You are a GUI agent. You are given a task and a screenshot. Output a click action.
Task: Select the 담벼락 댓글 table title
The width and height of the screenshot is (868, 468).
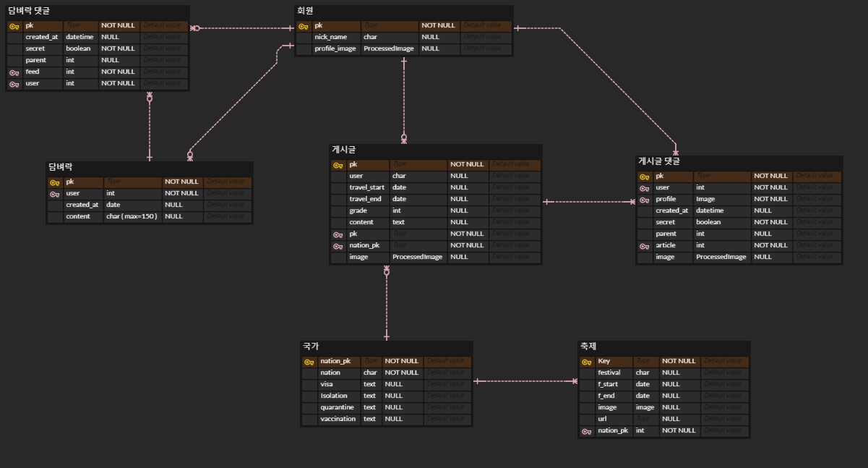[29, 11]
